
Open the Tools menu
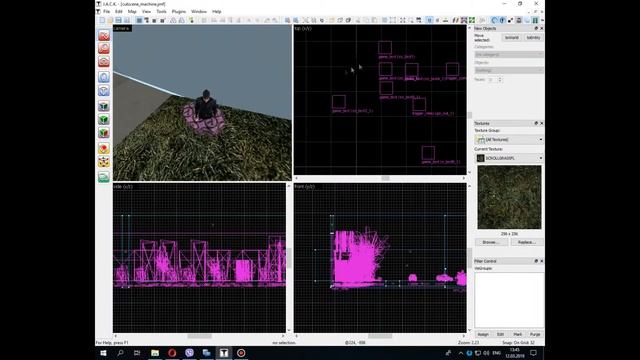(161, 11)
